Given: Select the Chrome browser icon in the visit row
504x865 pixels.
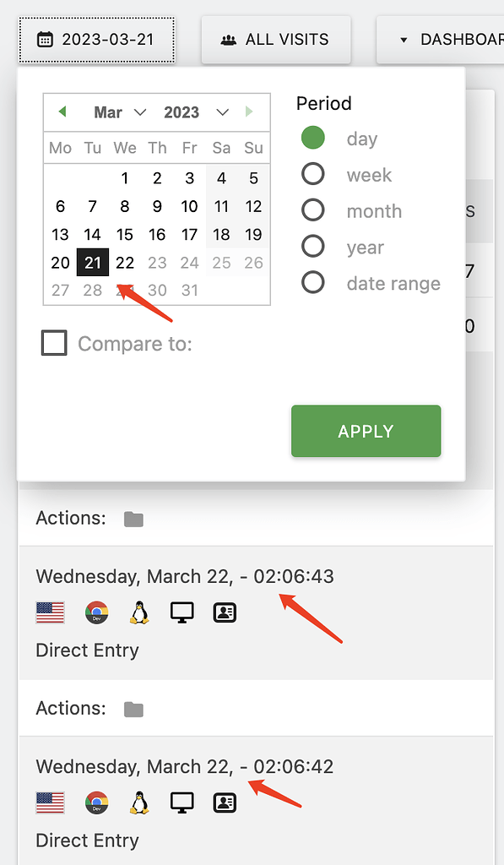Looking at the screenshot, I should tap(96, 612).
